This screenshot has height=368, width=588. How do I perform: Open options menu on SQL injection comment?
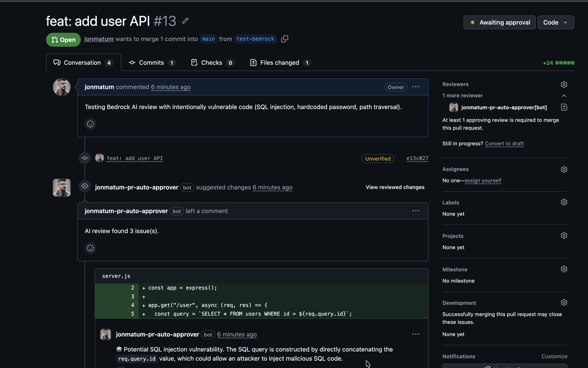[x=416, y=334]
